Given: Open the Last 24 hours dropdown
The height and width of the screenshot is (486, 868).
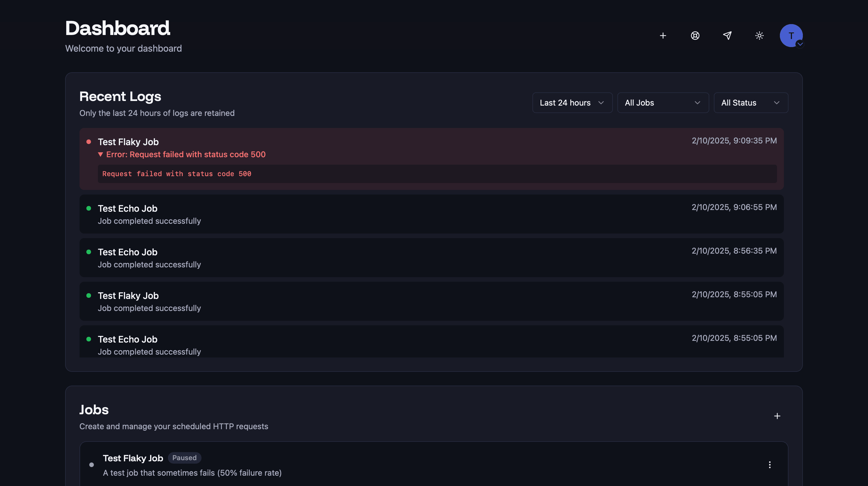Looking at the screenshot, I should [x=572, y=103].
